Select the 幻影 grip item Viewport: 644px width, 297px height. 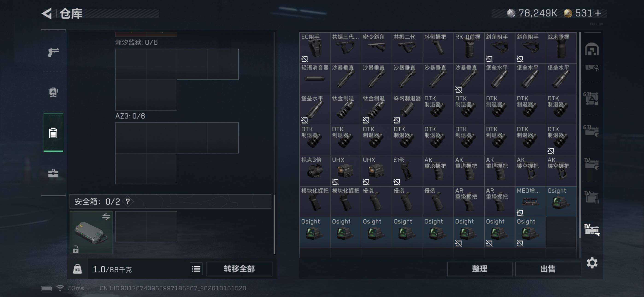tap(407, 171)
